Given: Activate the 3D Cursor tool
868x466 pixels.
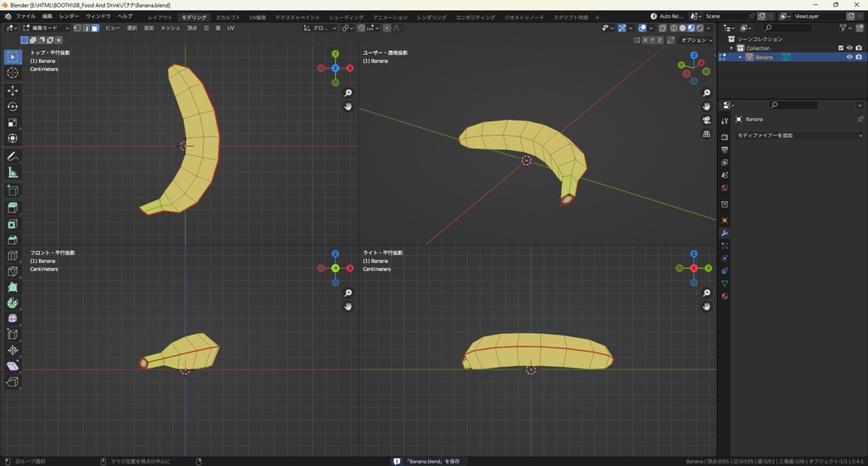Looking at the screenshot, I should point(13,73).
